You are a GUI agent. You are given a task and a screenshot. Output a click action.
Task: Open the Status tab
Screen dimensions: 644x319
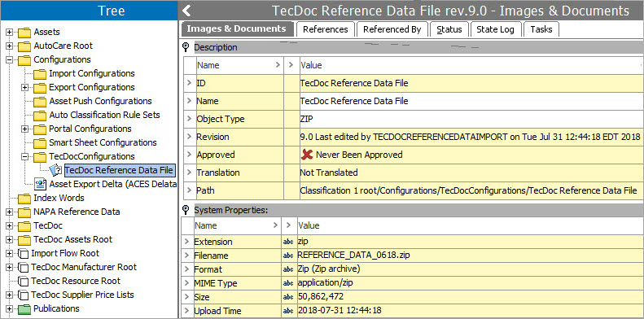(x=449, y=29)
